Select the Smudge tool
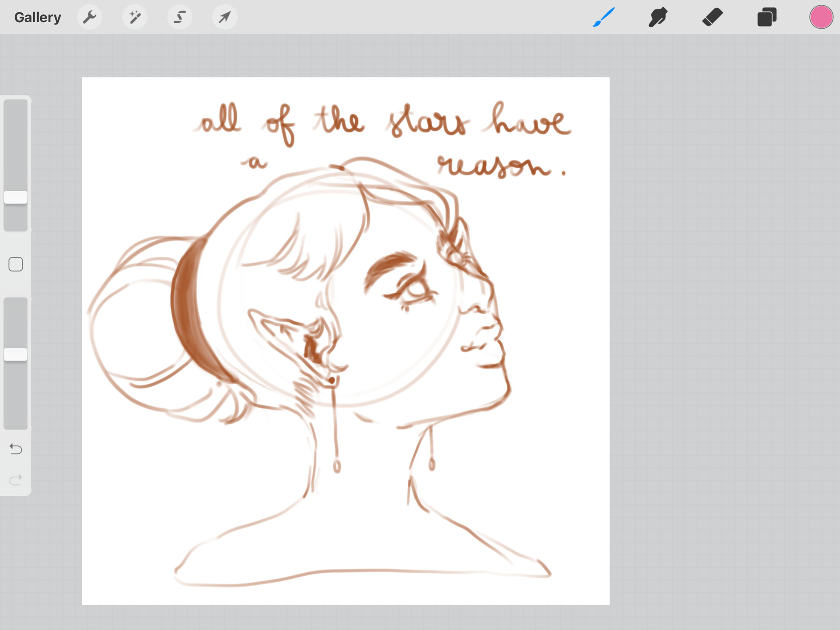The image size is (840, 630). [x=658, y=17]
